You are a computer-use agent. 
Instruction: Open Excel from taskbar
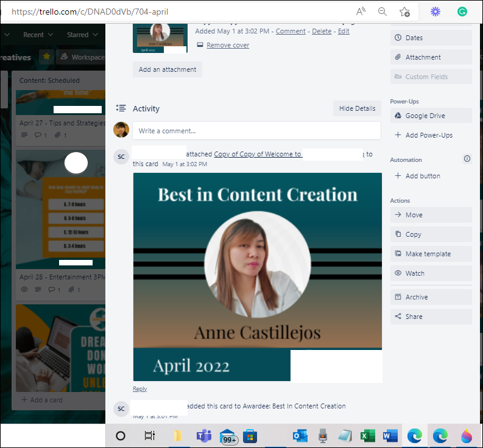tap(368, 436)
